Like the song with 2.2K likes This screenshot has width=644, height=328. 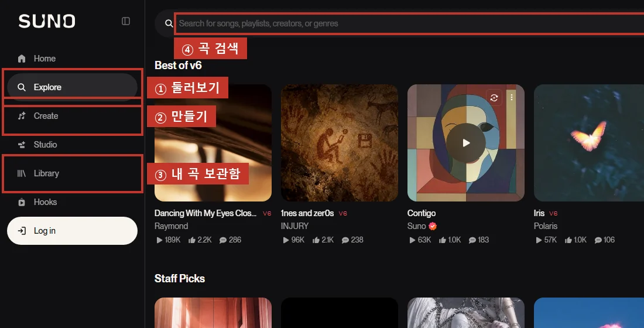coord(192,240)
